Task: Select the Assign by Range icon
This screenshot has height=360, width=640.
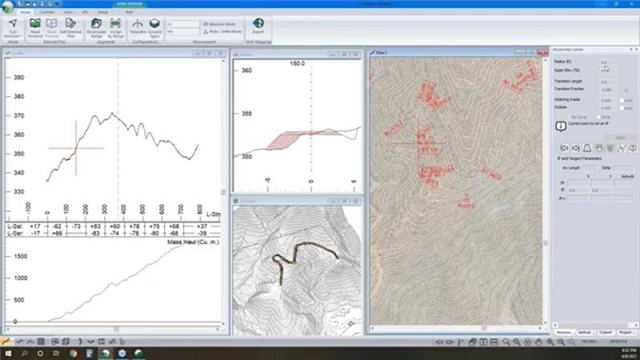Action: tap(116, 24)
